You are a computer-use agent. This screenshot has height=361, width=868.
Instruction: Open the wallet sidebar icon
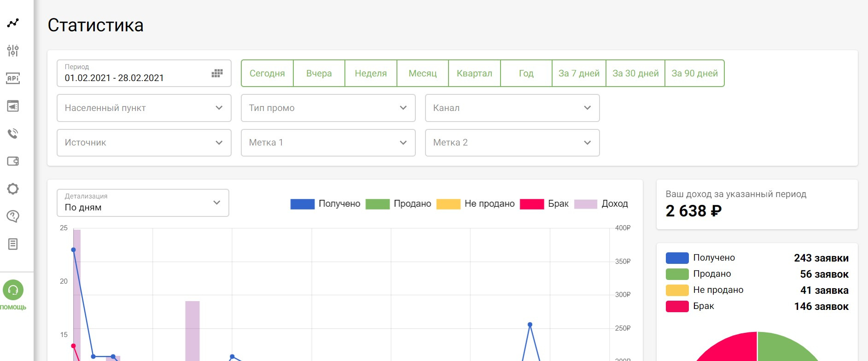click(13, 161)
